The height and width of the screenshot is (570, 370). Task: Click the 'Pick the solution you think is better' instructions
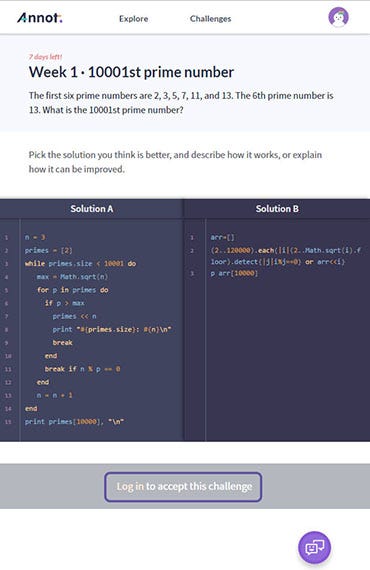(175, 162)
